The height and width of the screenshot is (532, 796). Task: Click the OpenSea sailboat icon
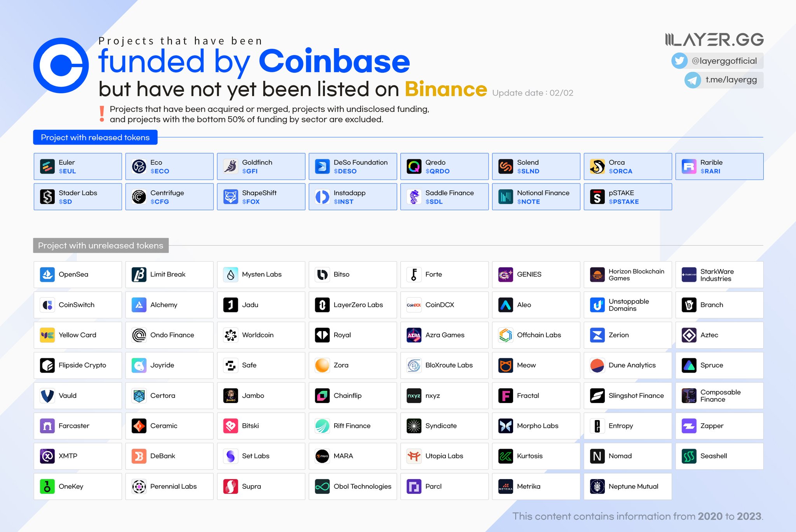[x=47, y=274]
